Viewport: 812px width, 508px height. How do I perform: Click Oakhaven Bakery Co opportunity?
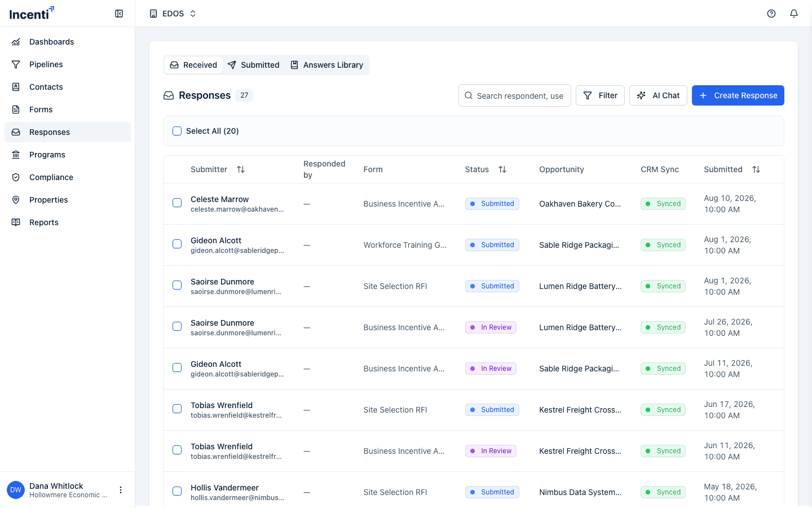coord(580,204)
